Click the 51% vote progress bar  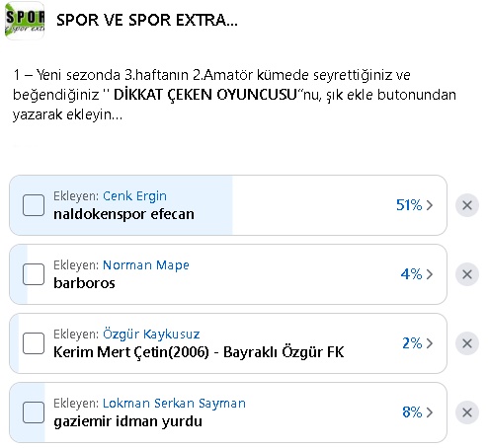click(228, 205)
